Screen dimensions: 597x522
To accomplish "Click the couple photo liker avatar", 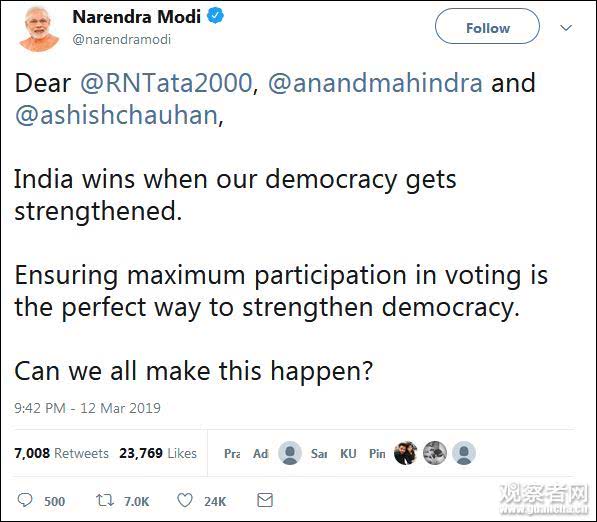I will (405, 453).
